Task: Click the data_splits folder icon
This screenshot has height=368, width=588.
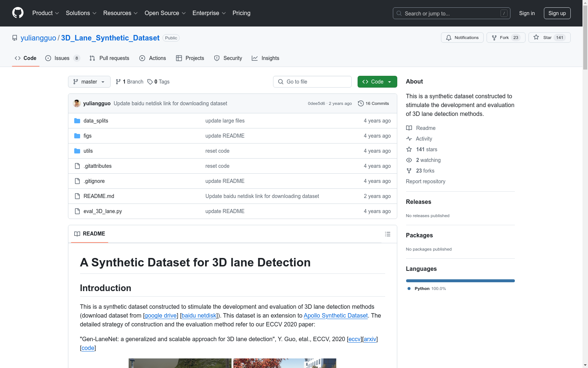Action: point(77,121)
